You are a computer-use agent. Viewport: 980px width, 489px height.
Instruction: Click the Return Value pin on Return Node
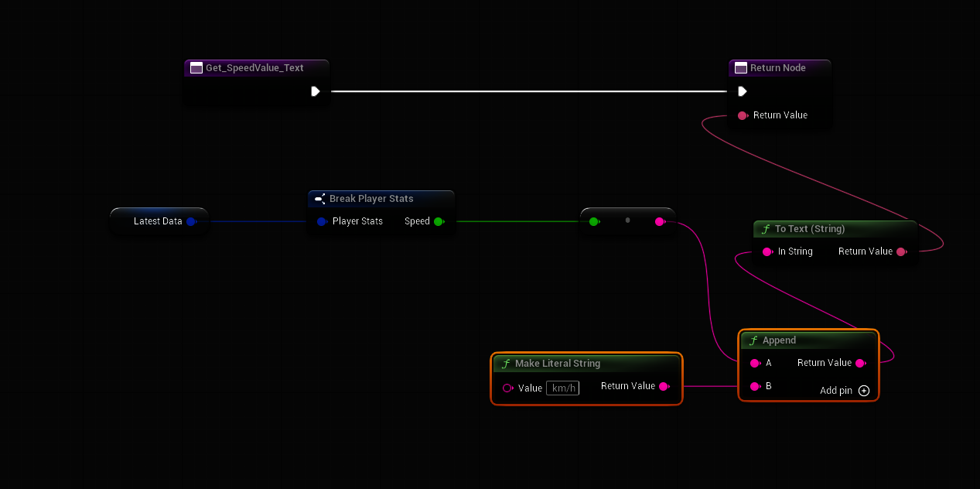point(743,115)
